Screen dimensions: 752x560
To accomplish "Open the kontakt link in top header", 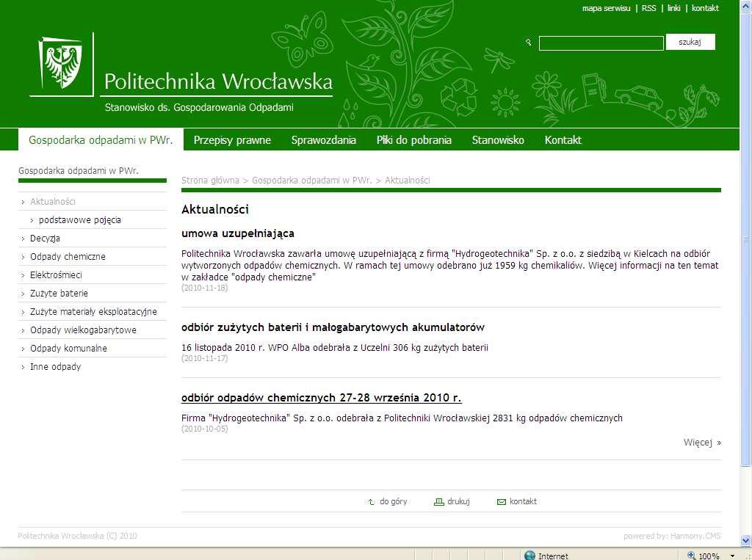I will [x=705, y=8].
